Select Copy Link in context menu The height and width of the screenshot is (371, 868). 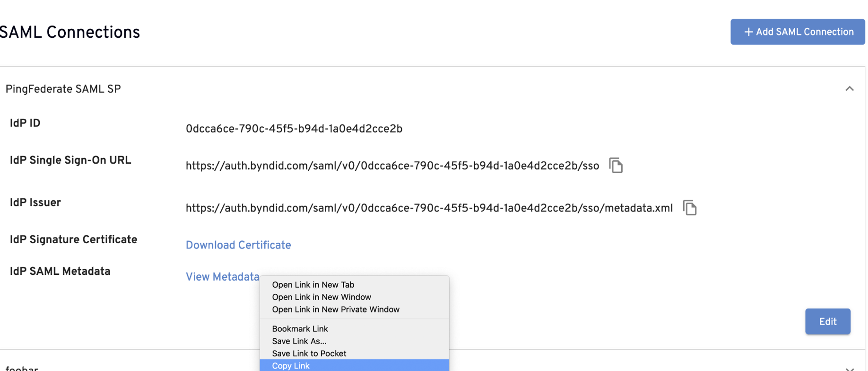coord(291,365)
